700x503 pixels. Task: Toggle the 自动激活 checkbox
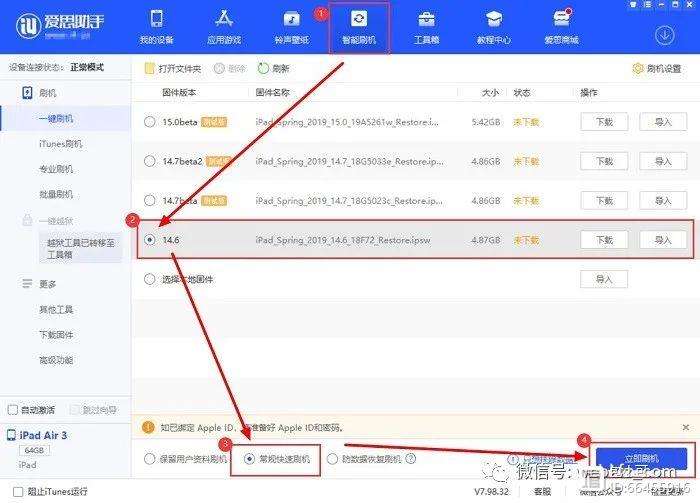[x=13, y=409]
